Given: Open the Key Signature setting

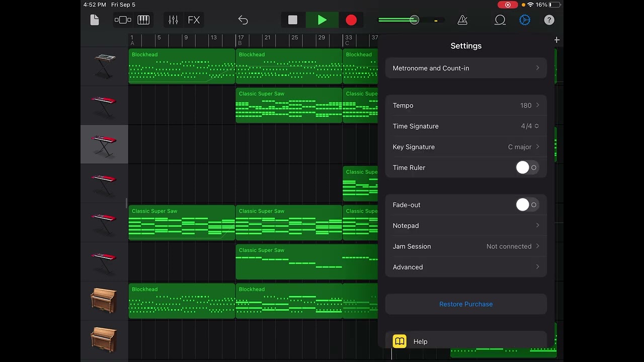Looking at the screenshot, I should pyautogui.click(x=466, y=147).
